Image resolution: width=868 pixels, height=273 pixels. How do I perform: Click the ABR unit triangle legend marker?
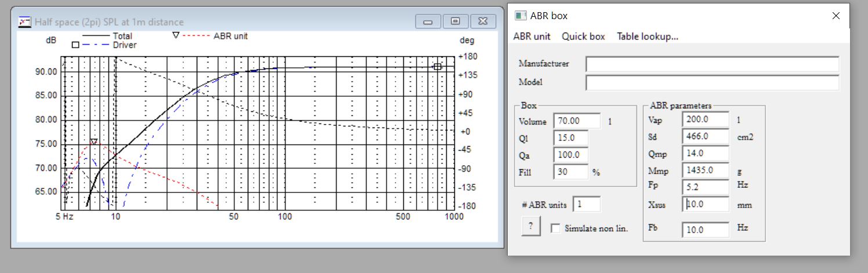click(x=176, y=36)
